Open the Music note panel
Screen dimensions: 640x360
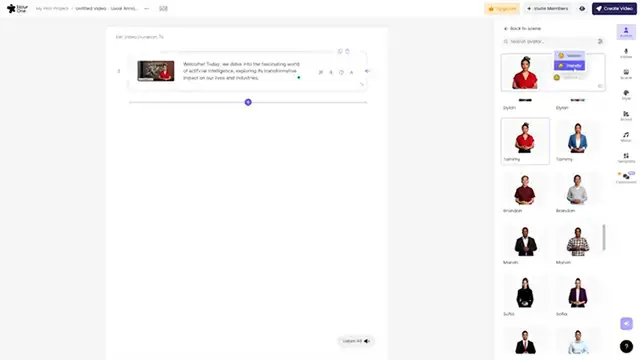click(x=626, y=137)
